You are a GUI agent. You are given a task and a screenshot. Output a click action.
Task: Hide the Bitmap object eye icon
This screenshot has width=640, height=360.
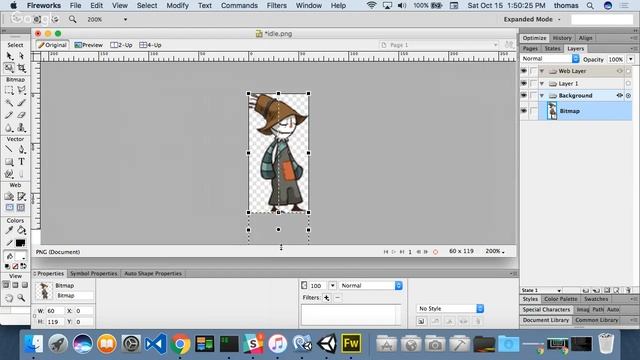pos(524,111)
